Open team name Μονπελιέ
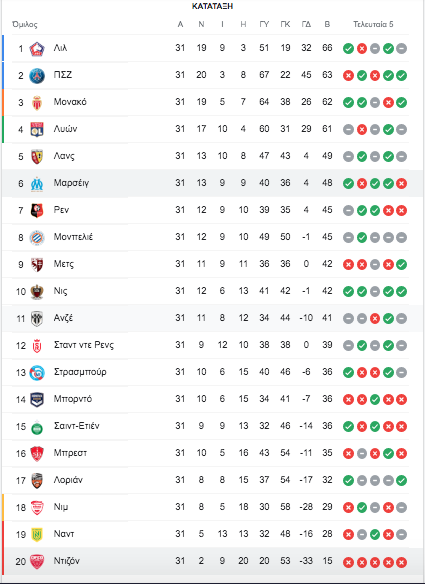 (x=73, y=237)
